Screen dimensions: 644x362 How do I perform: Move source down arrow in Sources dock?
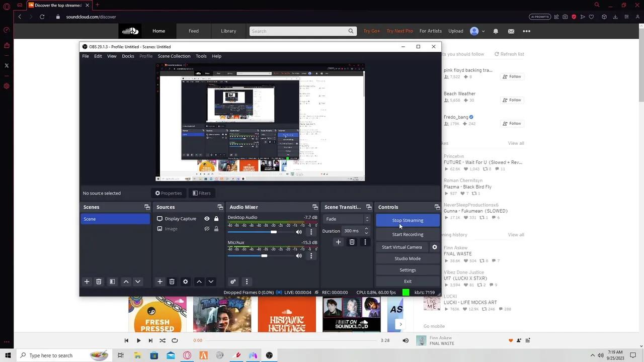pos(211,282)
